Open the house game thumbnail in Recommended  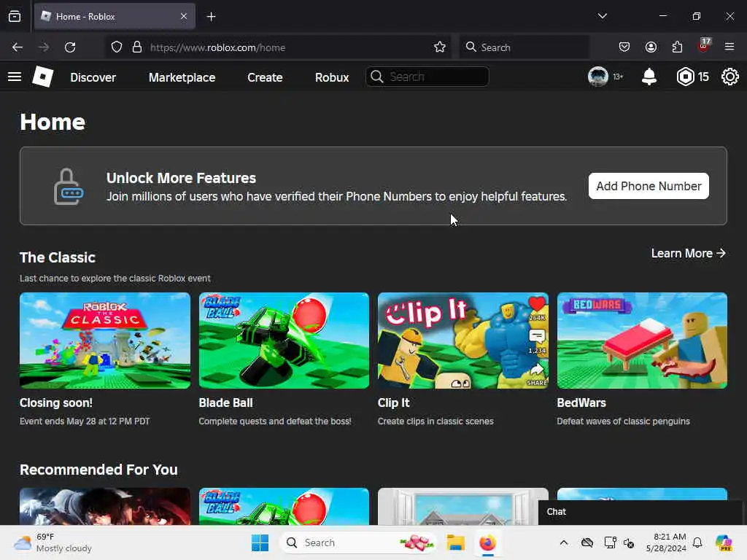tap(463, 506)
